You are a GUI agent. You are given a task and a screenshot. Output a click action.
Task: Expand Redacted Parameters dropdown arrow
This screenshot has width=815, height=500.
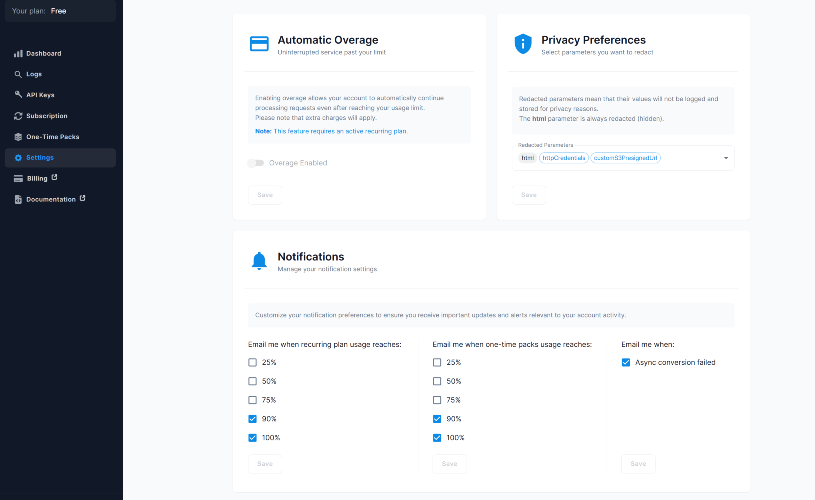726,158
